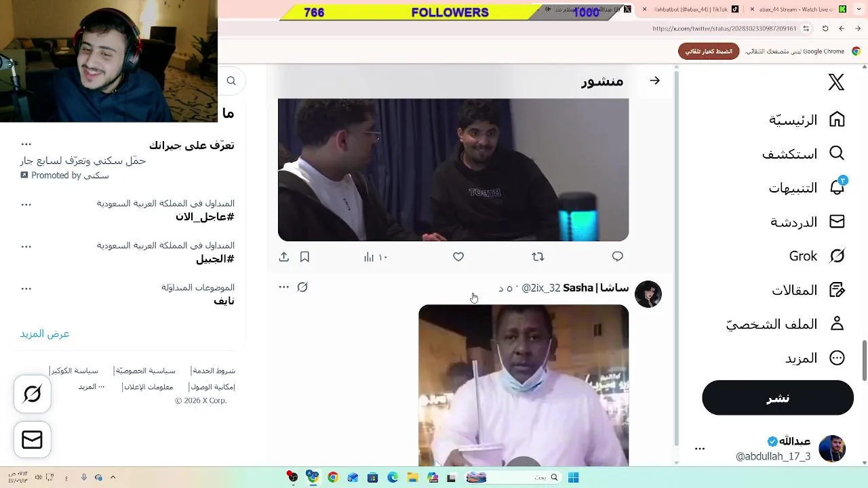This screenshot has height=488, width=868.
Task: Share the post via share icon
Action: (x=283, y=257)
